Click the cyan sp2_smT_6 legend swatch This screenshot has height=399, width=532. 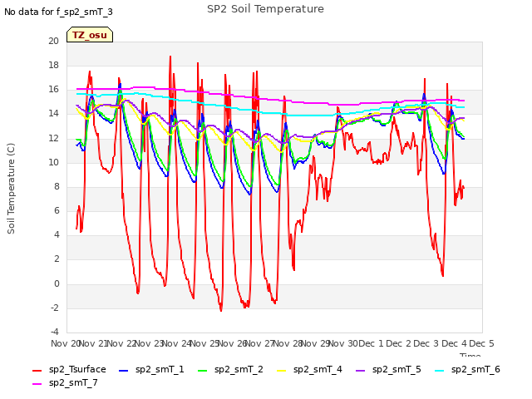pos(440,371)
